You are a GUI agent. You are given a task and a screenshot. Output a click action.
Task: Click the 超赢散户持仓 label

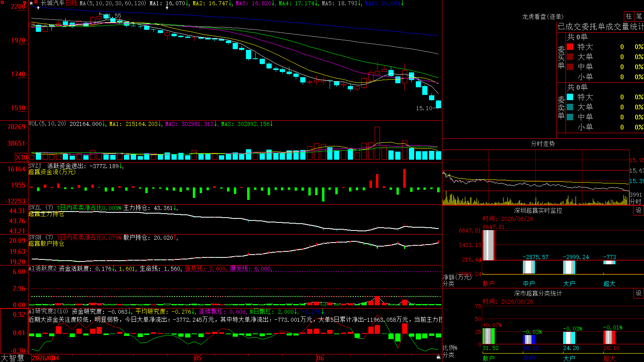point(46,243)
